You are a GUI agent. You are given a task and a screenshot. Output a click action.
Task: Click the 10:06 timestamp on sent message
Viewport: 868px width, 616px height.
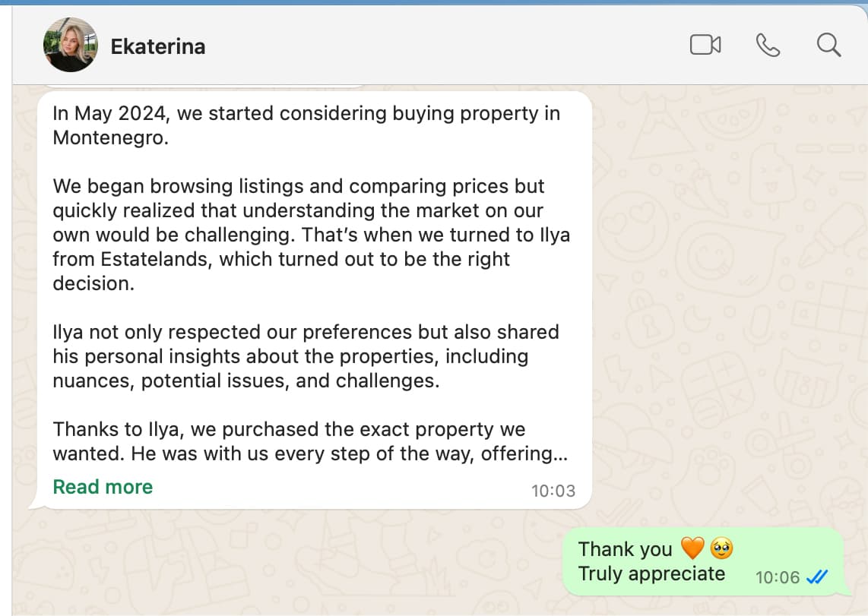click(x=778, y=577)
